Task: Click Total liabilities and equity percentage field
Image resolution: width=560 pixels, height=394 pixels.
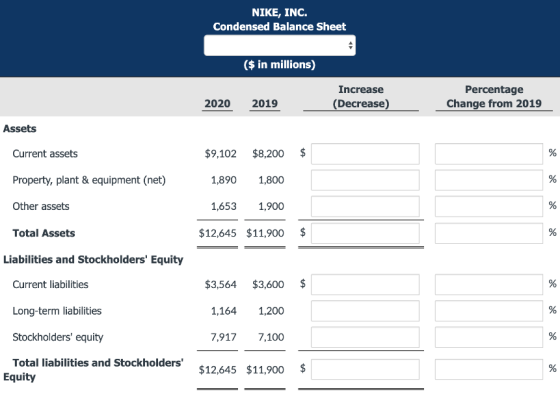Action: pyautogui.click(x=489, y=369)
